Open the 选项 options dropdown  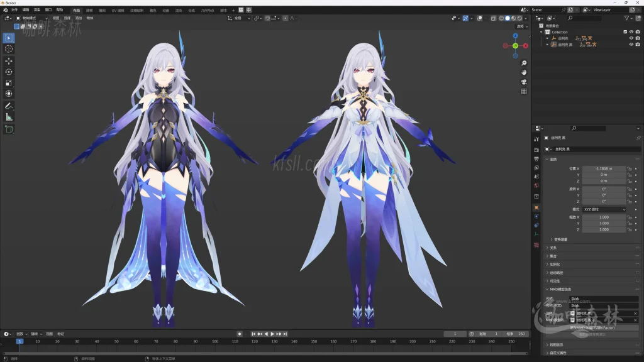pyautogui.click(x=522, y=26)
